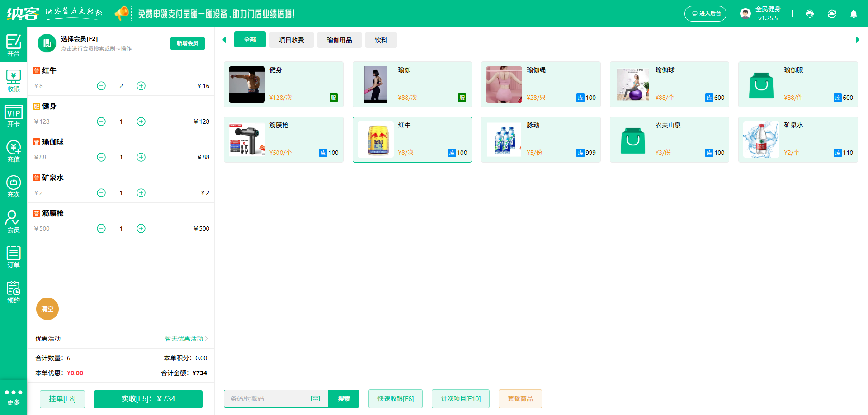Open the VIP 开卡 card page
The width and height of the screenshot is (868, 415).
[14, 116]
